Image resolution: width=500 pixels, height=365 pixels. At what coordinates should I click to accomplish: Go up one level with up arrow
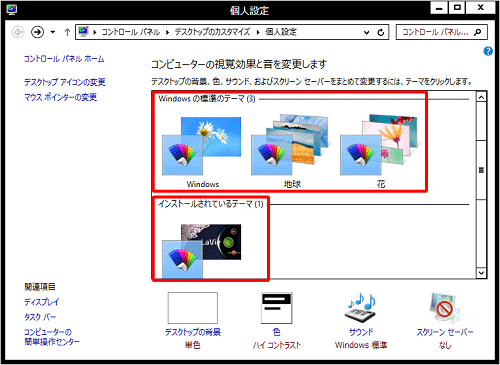67,32
